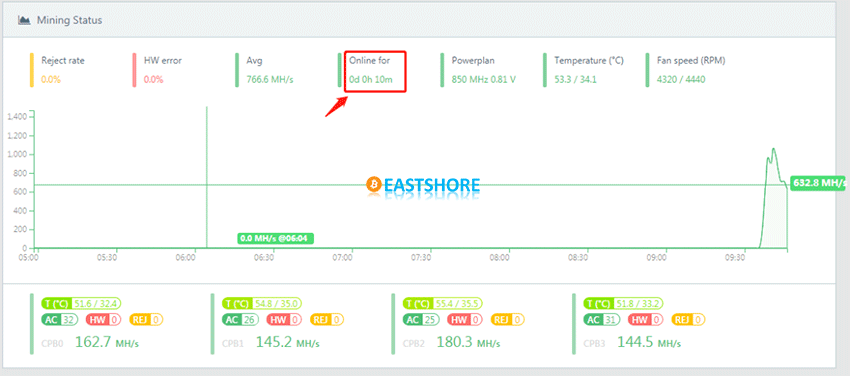Click the HW error label
The width and height of the screenshot is (850, 376).
[x=163, y=61]
